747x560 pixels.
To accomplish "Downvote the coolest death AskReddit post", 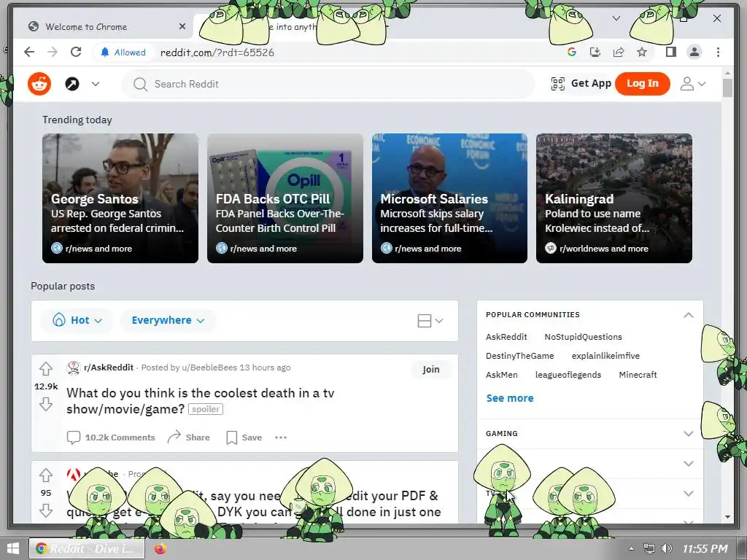I will click(46, 405).
